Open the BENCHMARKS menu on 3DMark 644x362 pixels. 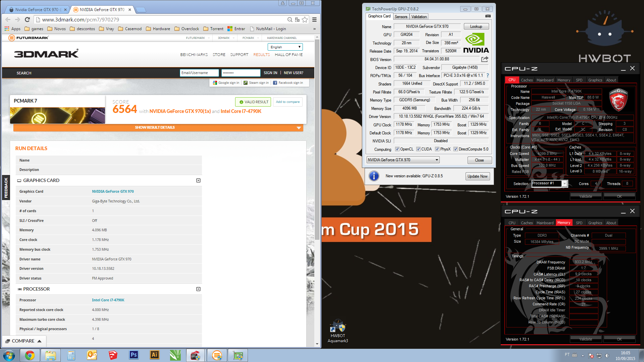[194, 55]
